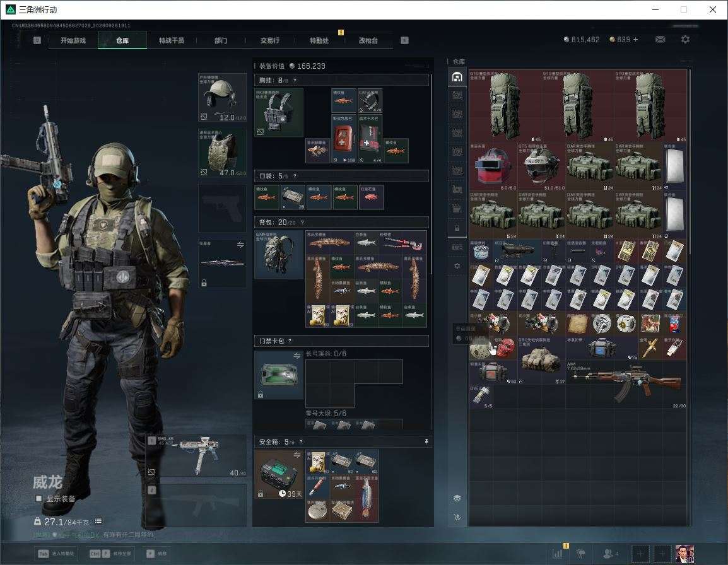Viewport: 728px width, 565px height.
Task: Select the secure container with 39天 timer
Action: pyautogui.click(x=279, y=474)
